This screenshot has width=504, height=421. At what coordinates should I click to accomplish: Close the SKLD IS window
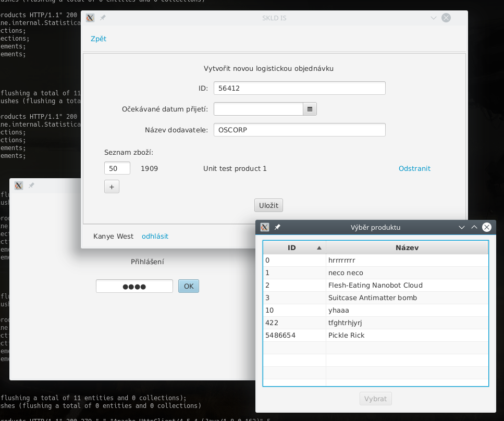(x=446, y=18)
